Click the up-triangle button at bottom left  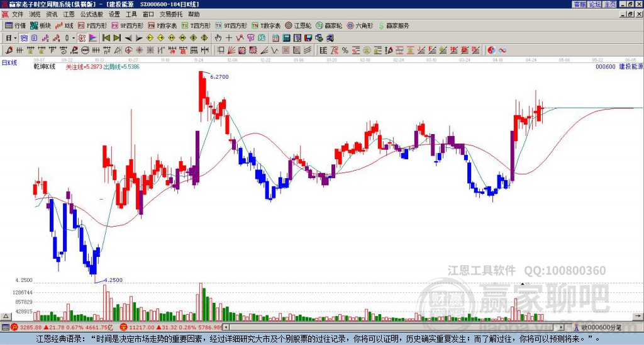click(6, 316)
